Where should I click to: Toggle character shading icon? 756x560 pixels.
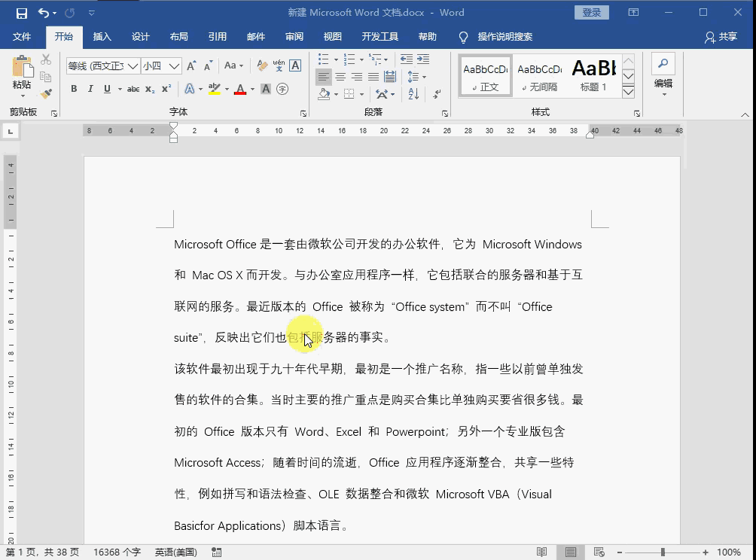(x=266, y=89)
